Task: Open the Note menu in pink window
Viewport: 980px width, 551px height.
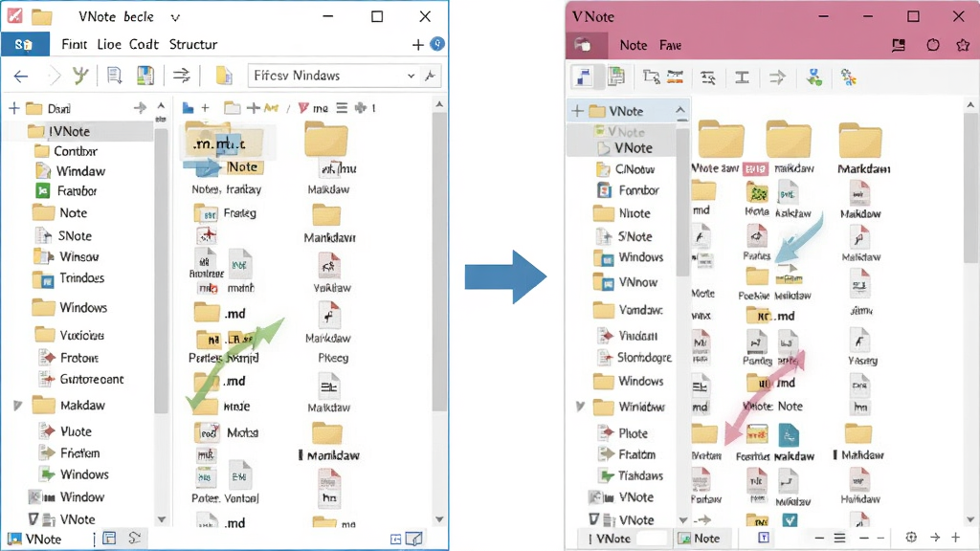Action: [x=634, y=45]
